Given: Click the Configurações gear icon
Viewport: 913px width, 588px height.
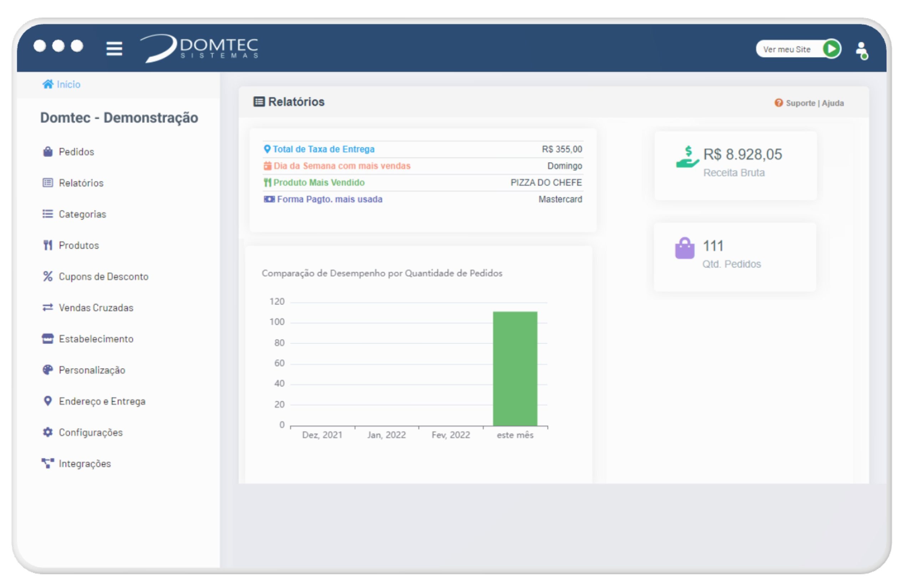Looking at the screenshot, I should click(x=48, y=432).
